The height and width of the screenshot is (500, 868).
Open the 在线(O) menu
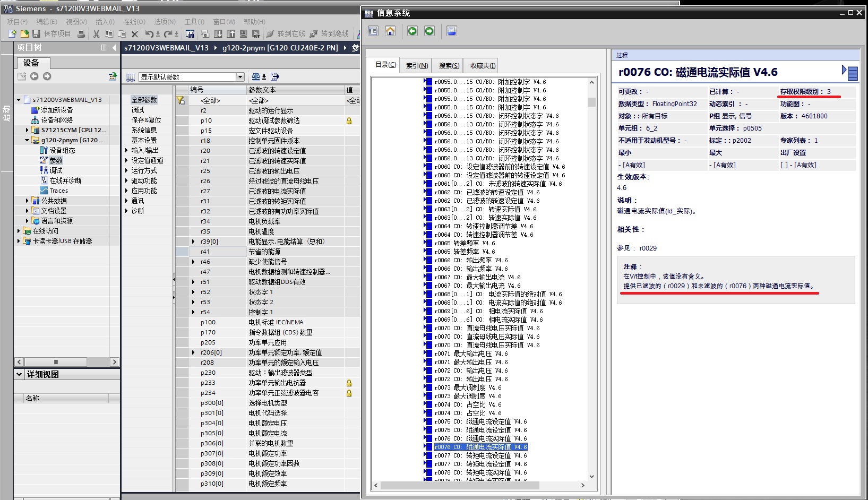tap(134, 22)
